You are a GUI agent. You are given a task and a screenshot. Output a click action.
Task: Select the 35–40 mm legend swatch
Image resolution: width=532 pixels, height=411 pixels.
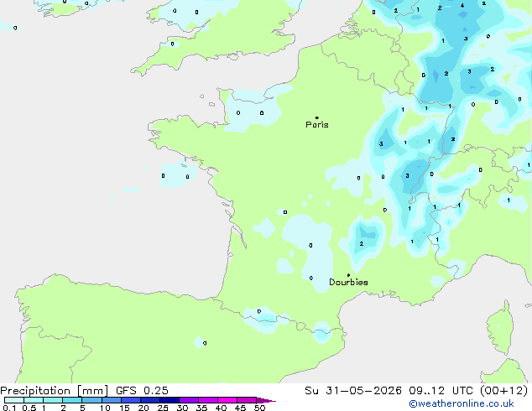tap(208, 400)
